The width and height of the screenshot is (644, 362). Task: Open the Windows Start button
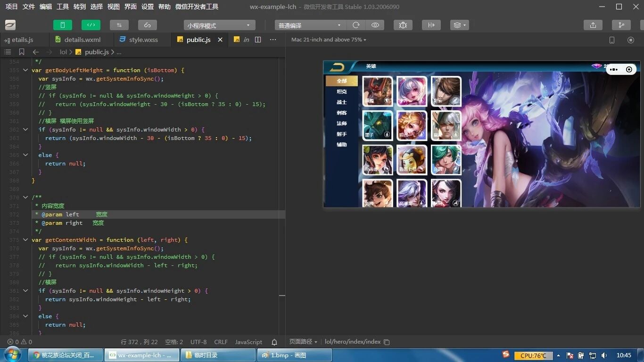click(x=12, y=355)
